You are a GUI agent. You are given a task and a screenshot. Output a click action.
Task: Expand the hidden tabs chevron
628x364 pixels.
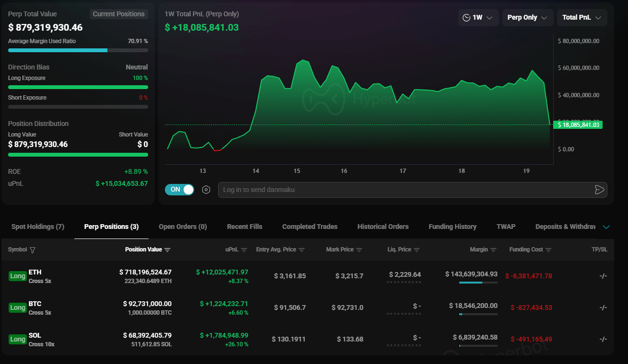(x=606, y=227)
